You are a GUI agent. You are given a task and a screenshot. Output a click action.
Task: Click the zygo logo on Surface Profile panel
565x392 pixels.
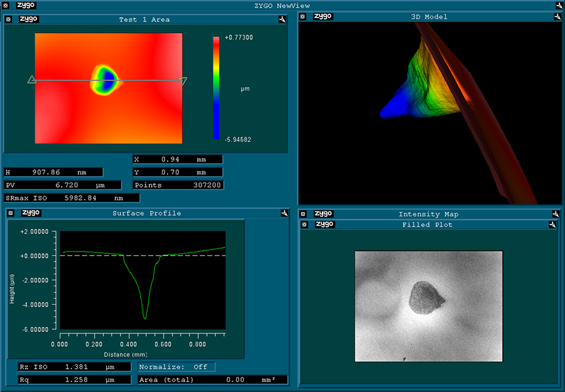click(x=30, y=213)
